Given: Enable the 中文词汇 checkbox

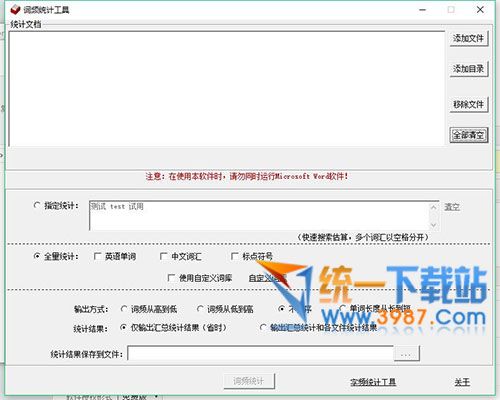Looking at the screenshot, I should pyautogui.click(x=164, y=256).
